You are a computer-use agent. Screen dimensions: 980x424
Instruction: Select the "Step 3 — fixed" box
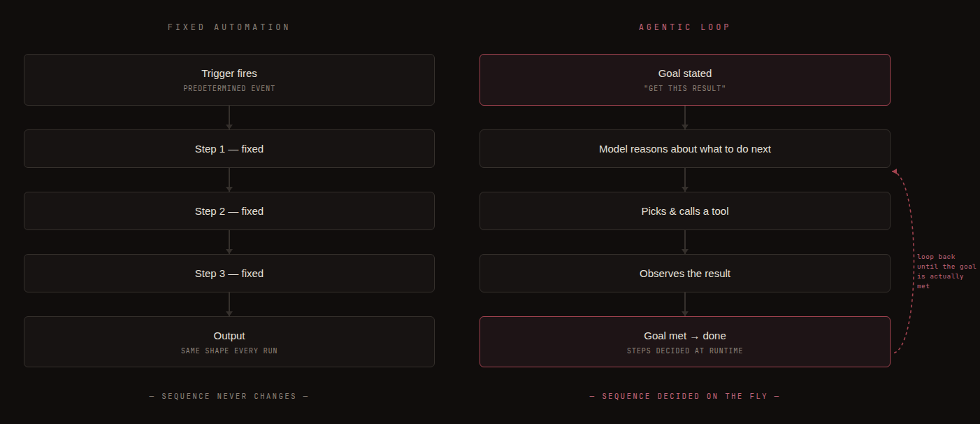[229, 274]
